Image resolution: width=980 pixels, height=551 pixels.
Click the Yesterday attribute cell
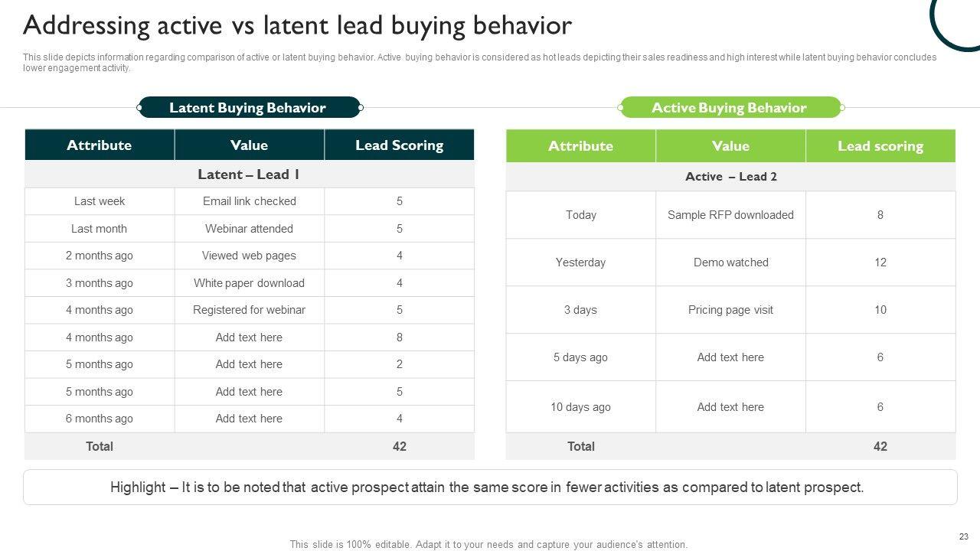click(580, 262)
